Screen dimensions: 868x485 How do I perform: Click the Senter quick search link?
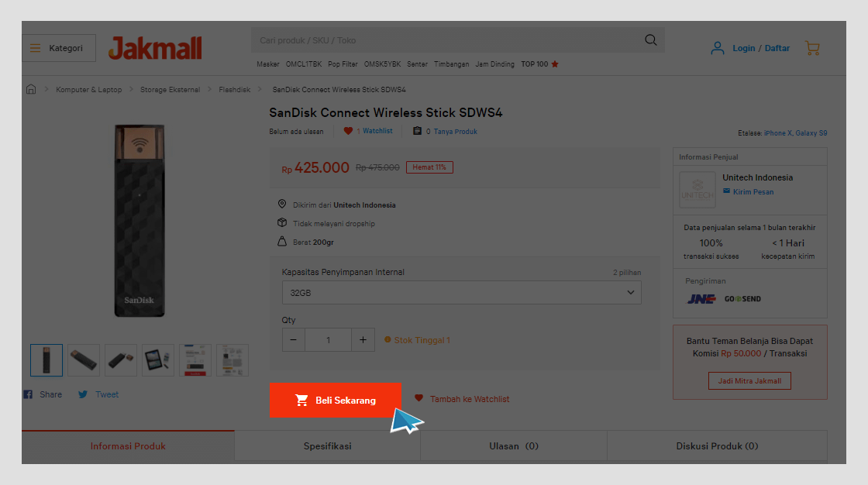[x=418, y=64]
